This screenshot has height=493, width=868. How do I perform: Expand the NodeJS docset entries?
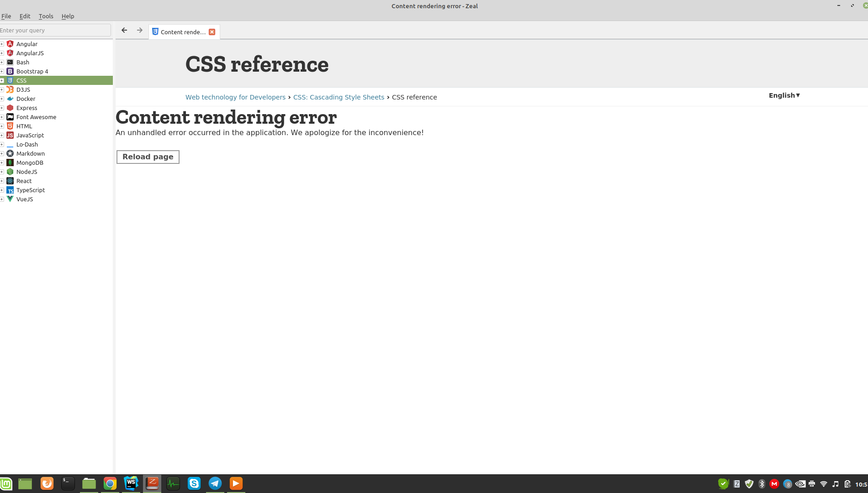[2, 172]
